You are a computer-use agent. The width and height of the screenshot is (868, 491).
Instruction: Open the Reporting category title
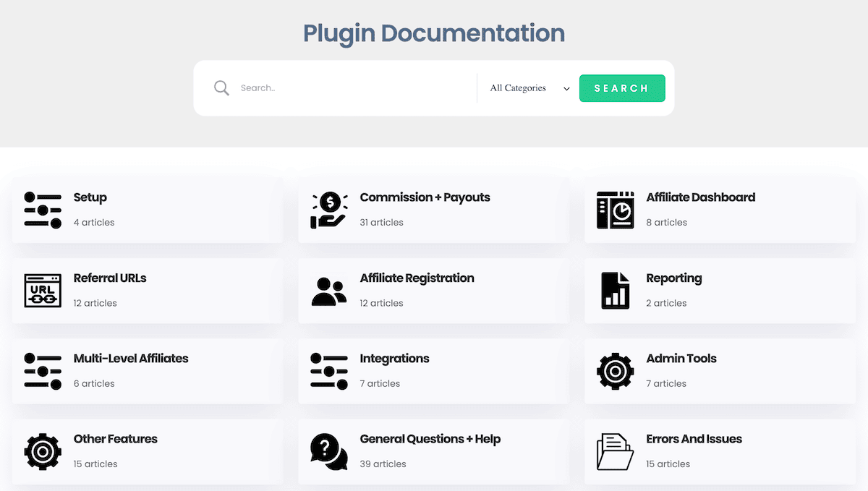point(674,278)
